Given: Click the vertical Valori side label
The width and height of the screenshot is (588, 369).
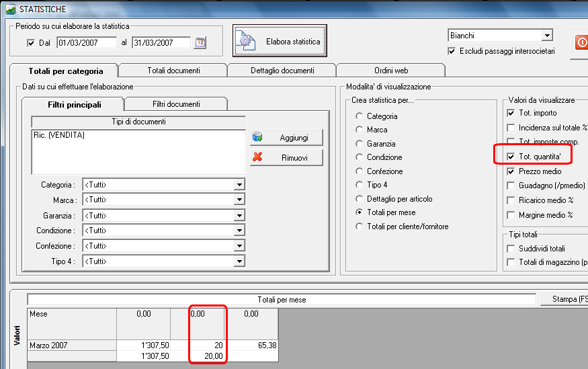Looking at the screenshot, I should point(17,335).
